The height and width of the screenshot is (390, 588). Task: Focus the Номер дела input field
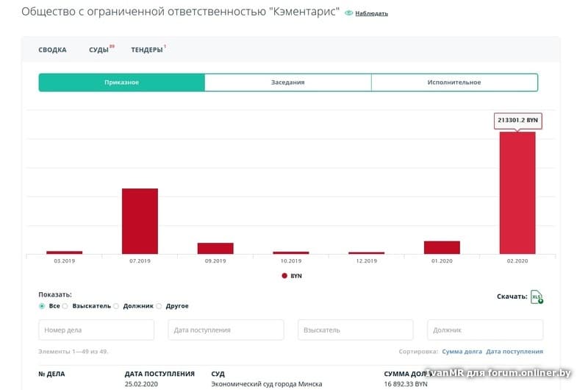click(96, 330)
